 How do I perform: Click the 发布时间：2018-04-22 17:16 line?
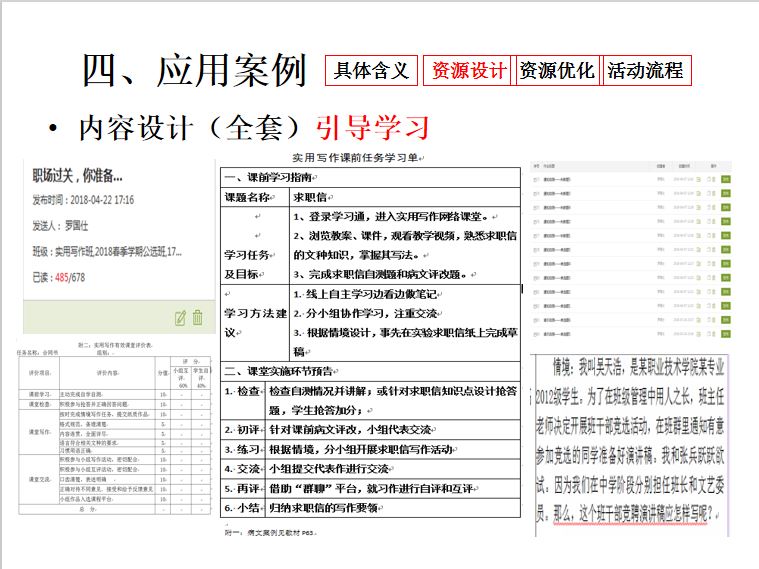(83, 200)
